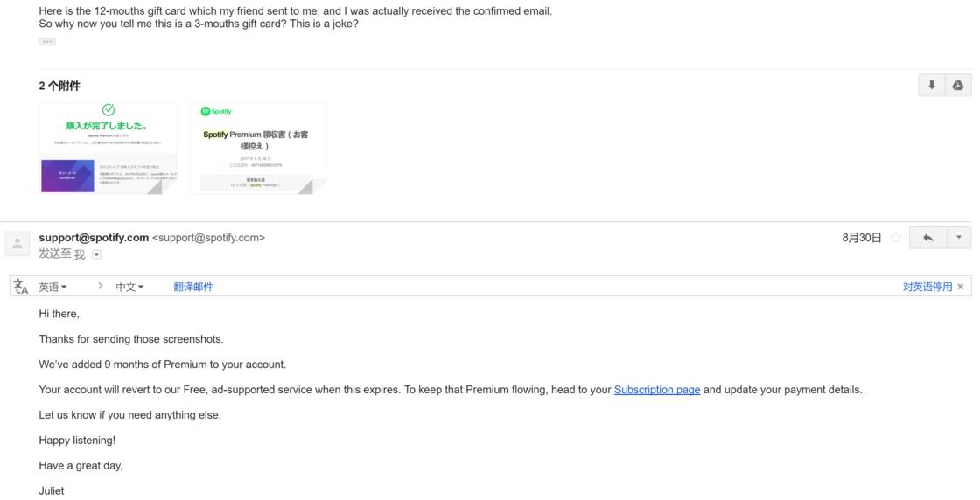
Task: Close the translation bar with the X
Action: [x=961, y=287]
